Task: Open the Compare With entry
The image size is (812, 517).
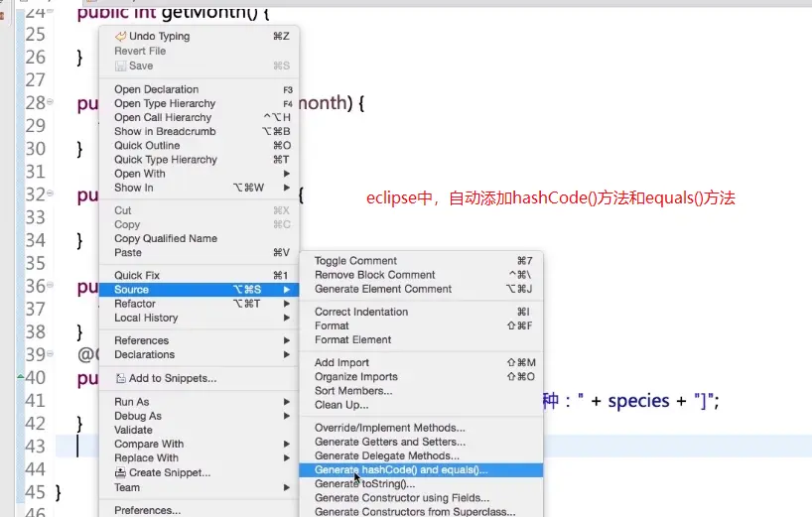Action: tap(199, 444)
